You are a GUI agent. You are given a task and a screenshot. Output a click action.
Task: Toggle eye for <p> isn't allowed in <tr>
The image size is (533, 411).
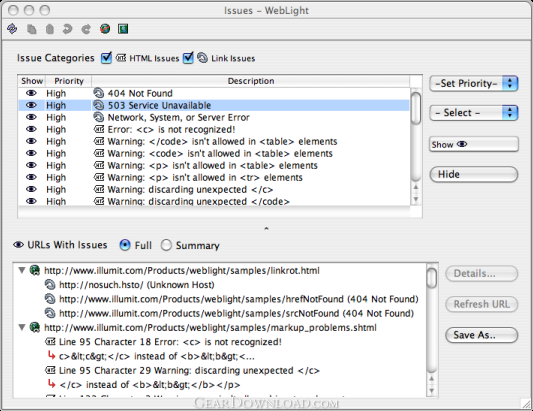click(x=31, y=177)
